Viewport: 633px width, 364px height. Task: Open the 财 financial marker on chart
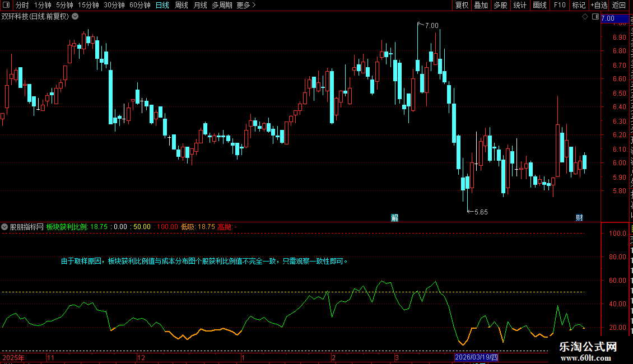click(x=579, y=218)
